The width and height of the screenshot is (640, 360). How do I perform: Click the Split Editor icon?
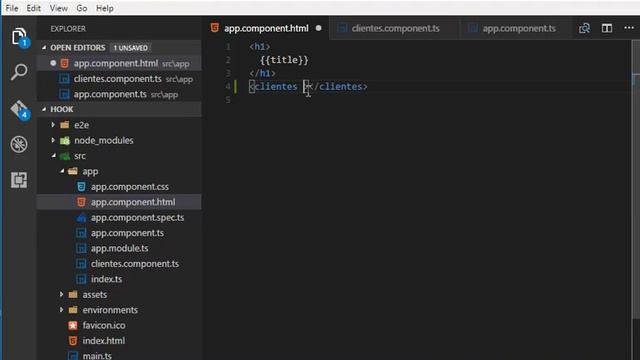coord(607,28)
